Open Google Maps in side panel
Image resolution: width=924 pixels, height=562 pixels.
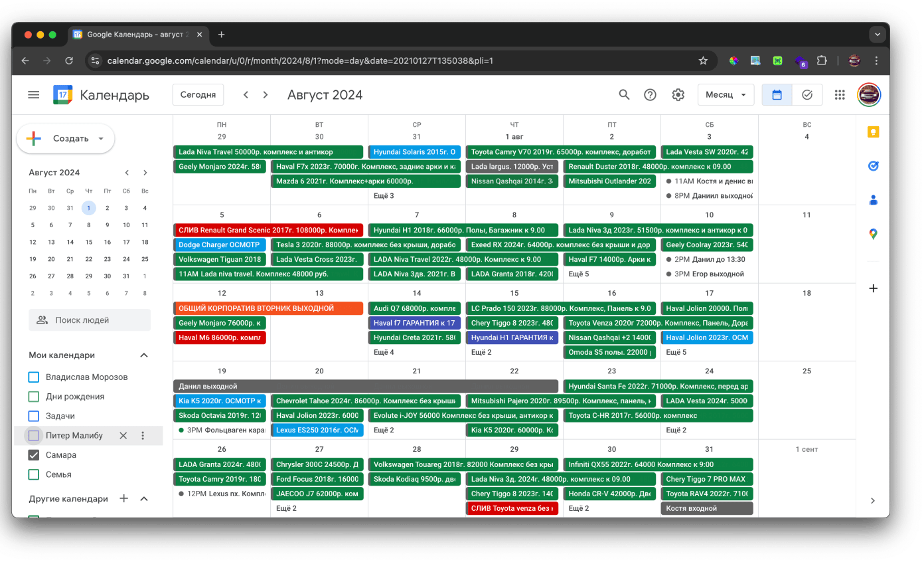(x=873, y=234)
